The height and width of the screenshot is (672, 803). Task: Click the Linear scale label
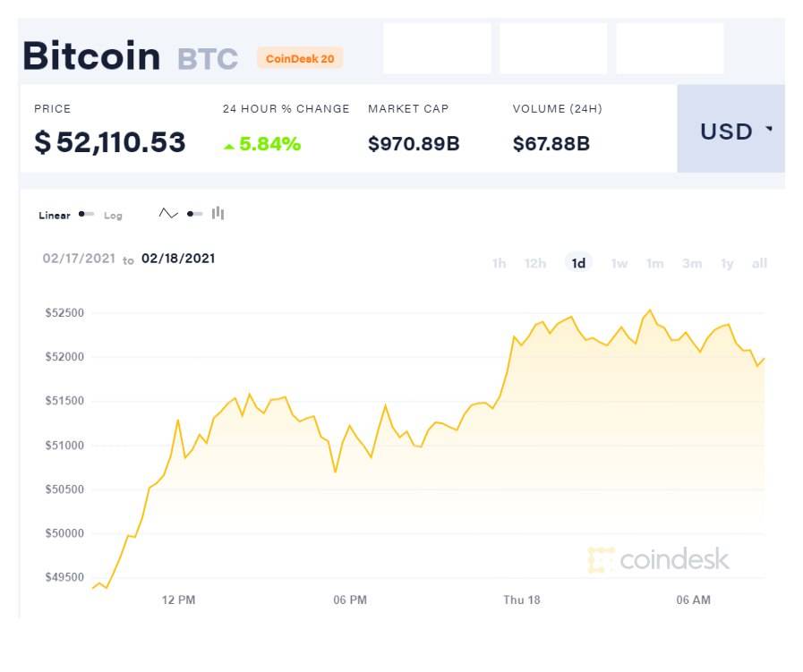[55, 216]
